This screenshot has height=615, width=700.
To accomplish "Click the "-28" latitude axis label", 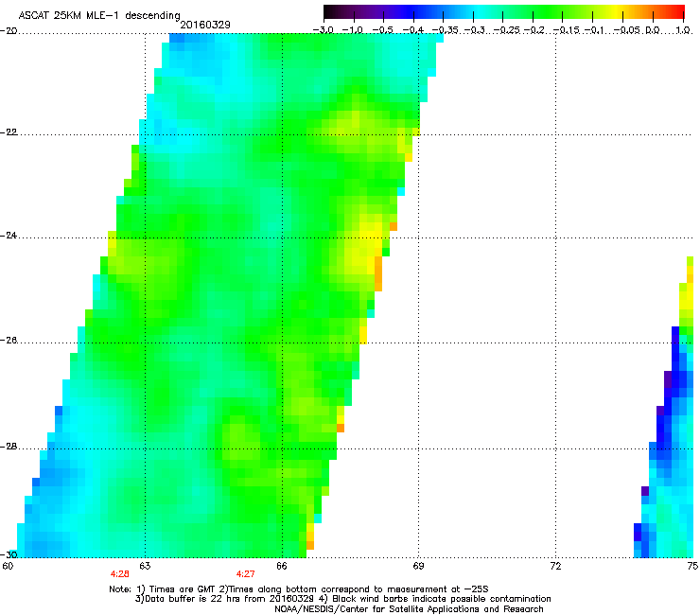I will 9,447.
